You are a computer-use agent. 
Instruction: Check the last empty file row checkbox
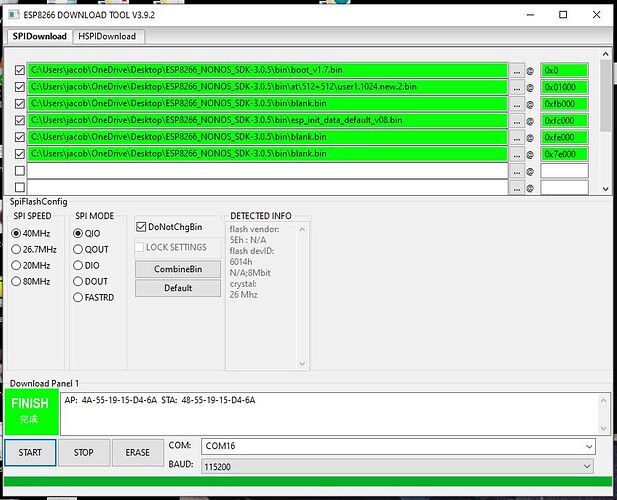click(x=20, y=187)
